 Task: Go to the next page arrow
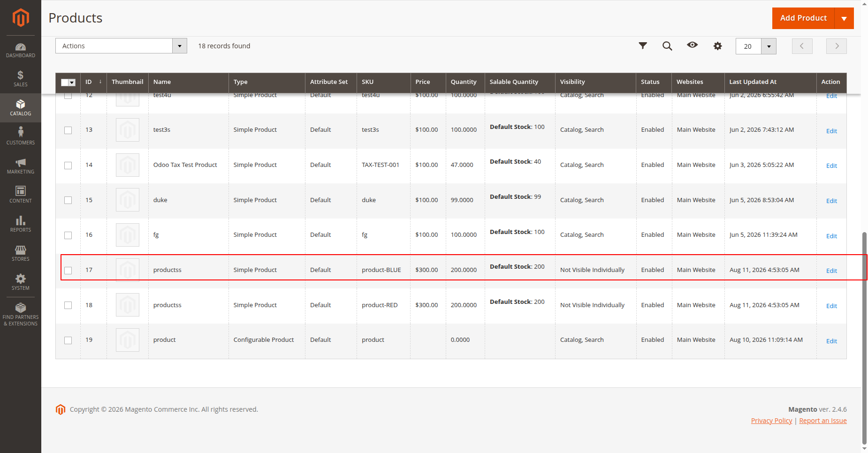837,46
